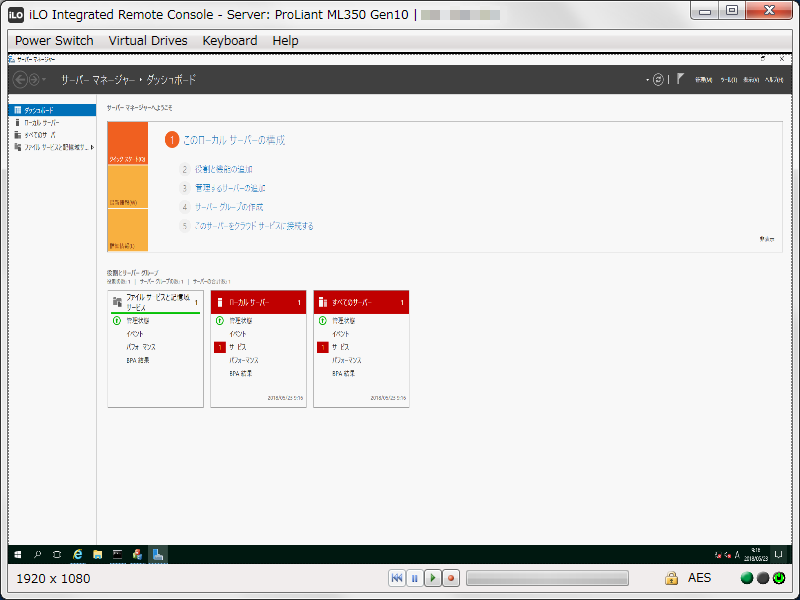
Task: Open Server Manager ヘルプ menu in the dark header
Action: 774,80
